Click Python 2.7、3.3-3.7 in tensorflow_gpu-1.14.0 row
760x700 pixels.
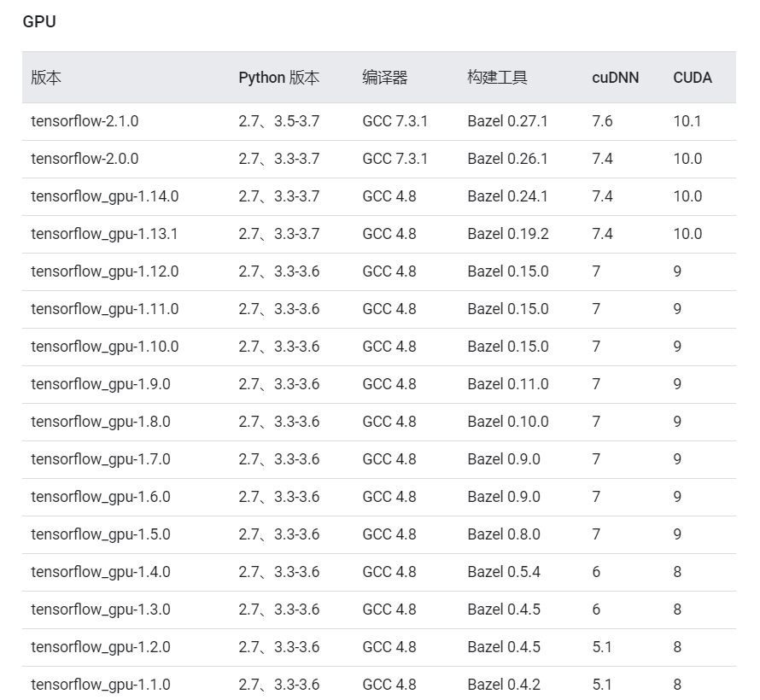(x=278, y=196)
